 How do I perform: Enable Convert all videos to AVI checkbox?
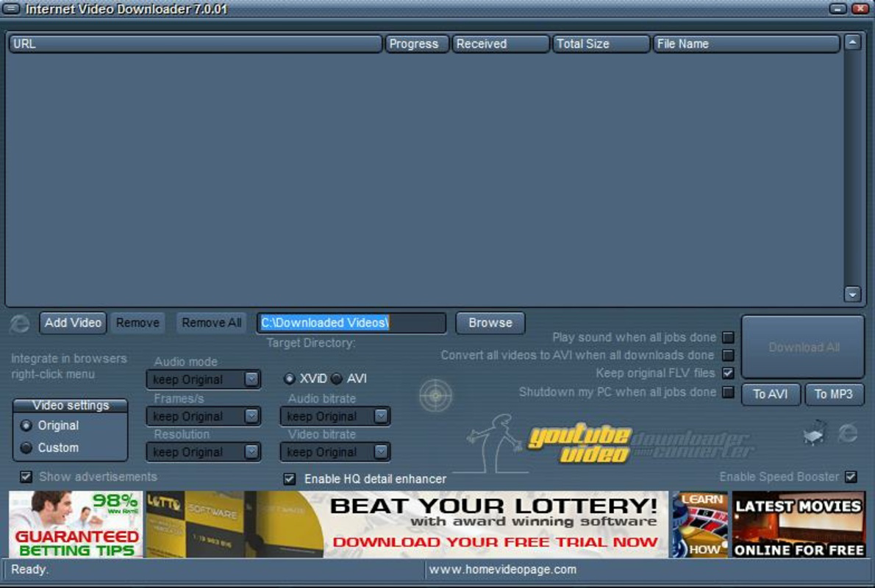coord(728,355)
